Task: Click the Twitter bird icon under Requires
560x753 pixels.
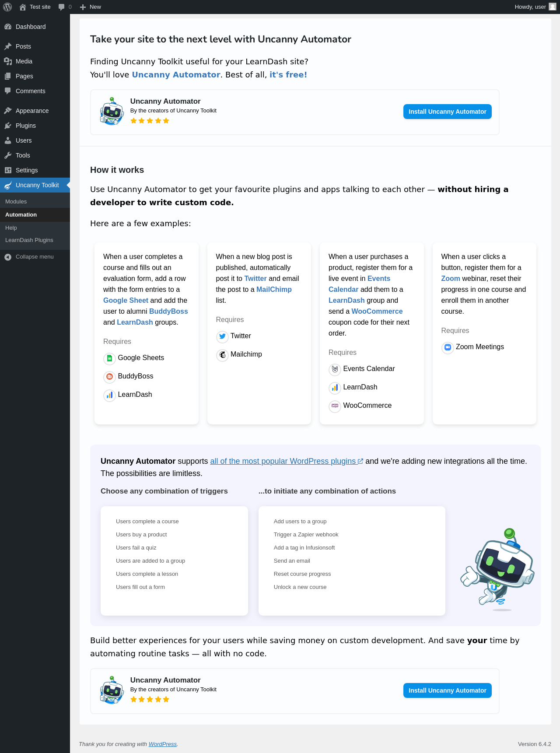Action: pyautogui.click(x=222, y=336)
